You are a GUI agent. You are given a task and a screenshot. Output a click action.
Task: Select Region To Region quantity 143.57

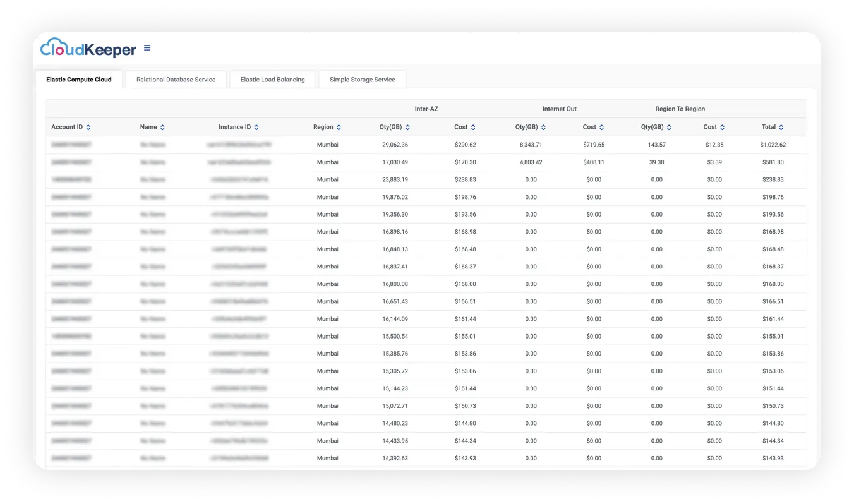point(657,145)
